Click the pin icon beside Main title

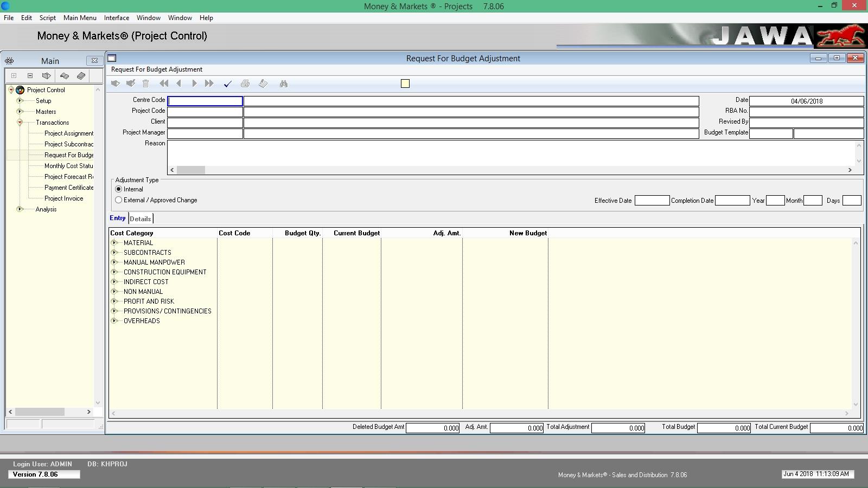[x=9, y=61]
